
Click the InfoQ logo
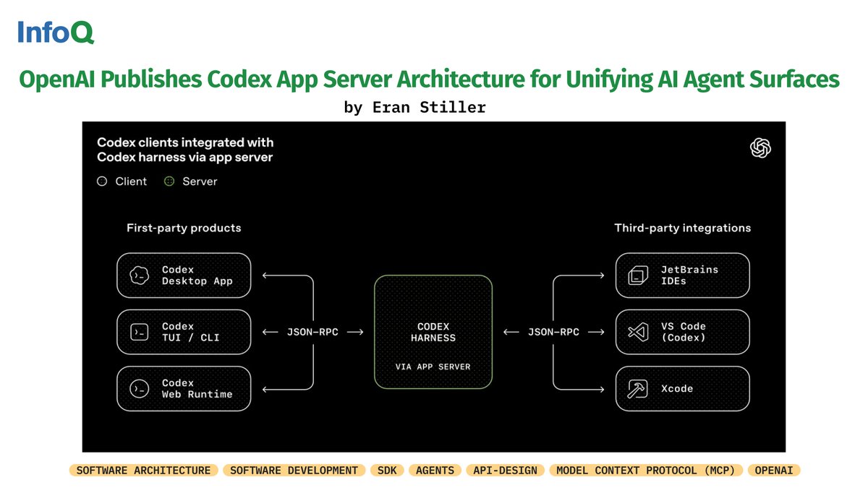click(56, 32)
